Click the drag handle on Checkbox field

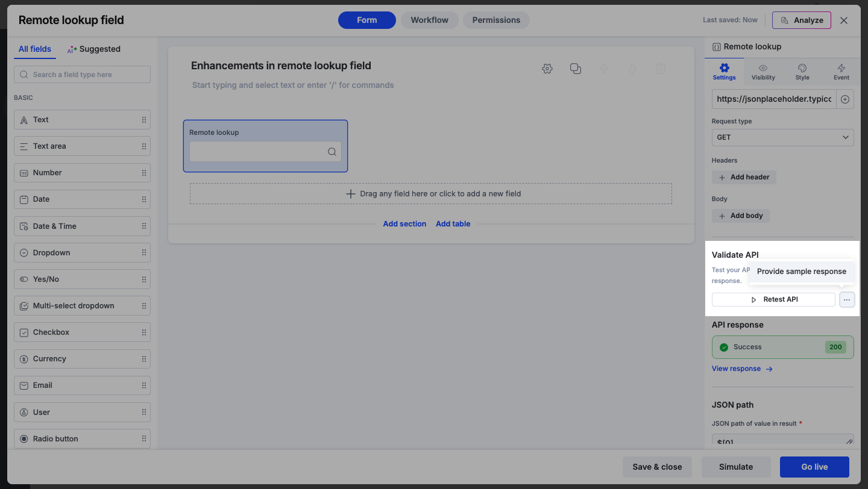(x=144, y=332)
